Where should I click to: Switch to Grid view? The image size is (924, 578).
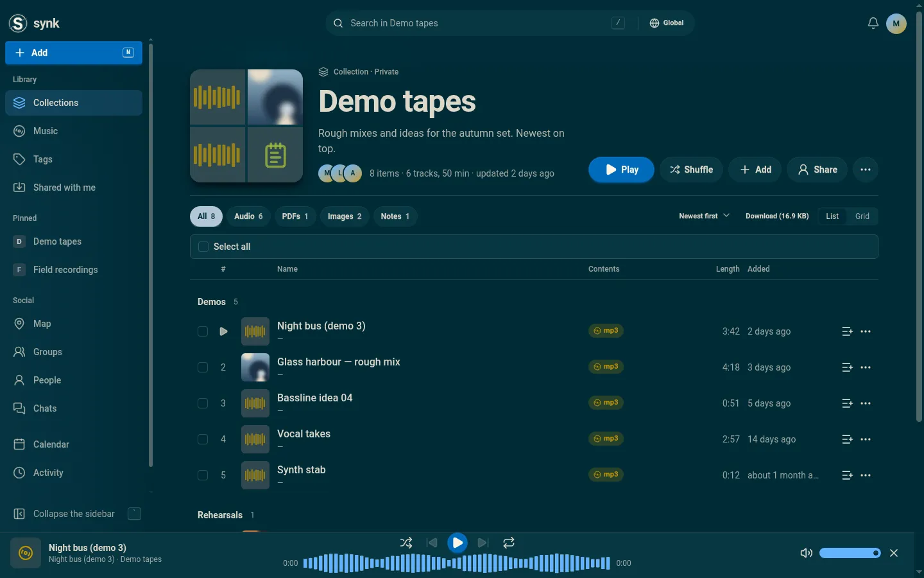tap(862, 216)
